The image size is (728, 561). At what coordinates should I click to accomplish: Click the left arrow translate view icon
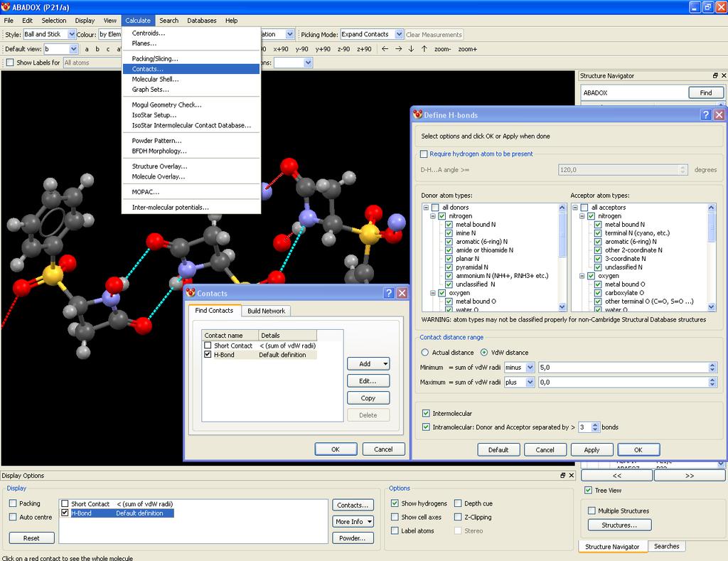coord(385,49)
